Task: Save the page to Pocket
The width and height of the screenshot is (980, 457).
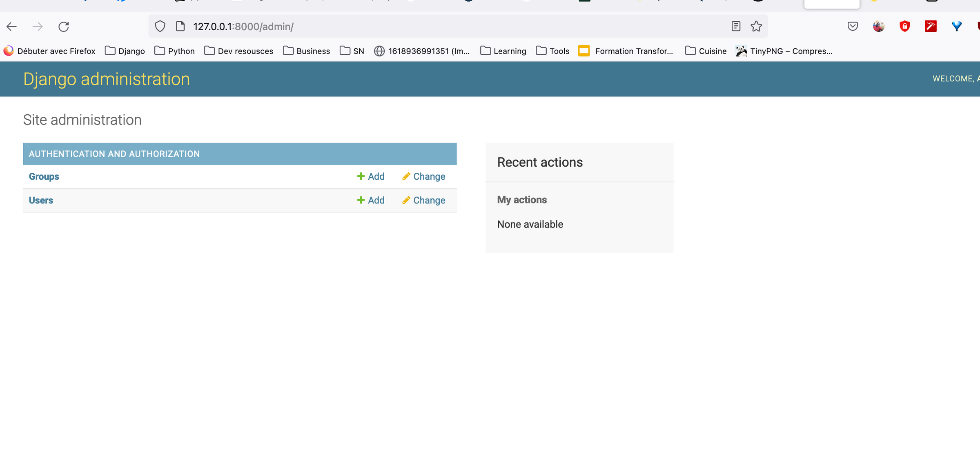Action: 852,26
